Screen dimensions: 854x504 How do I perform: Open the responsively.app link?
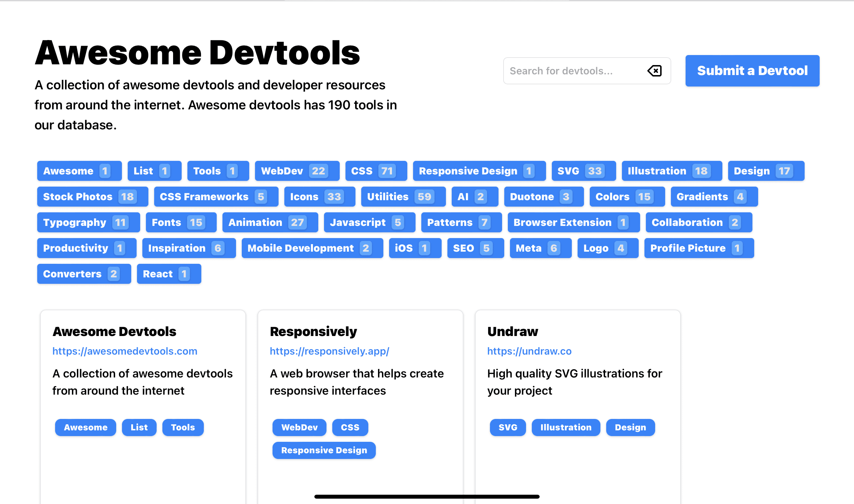[329, 351]
